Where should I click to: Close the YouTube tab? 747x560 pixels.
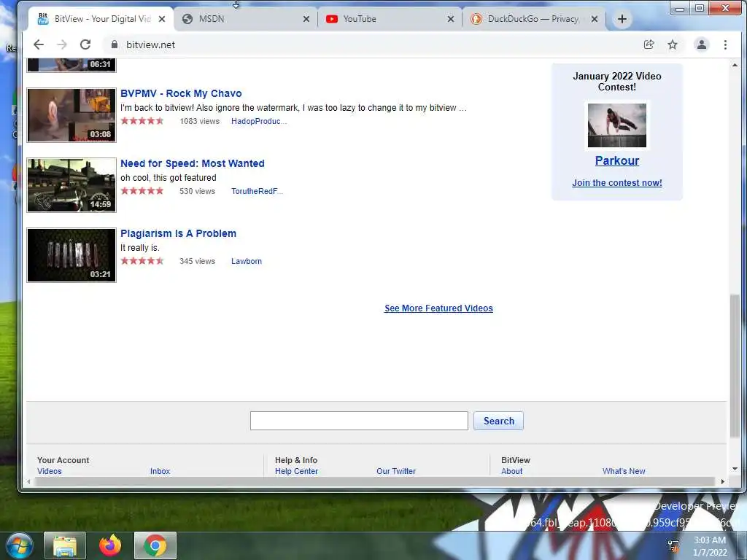[451, 19]
